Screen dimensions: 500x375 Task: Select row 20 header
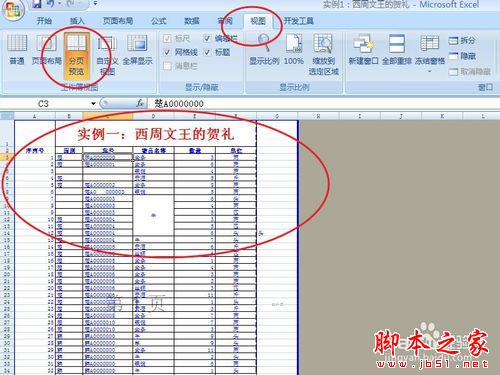[x=7, y=275]
